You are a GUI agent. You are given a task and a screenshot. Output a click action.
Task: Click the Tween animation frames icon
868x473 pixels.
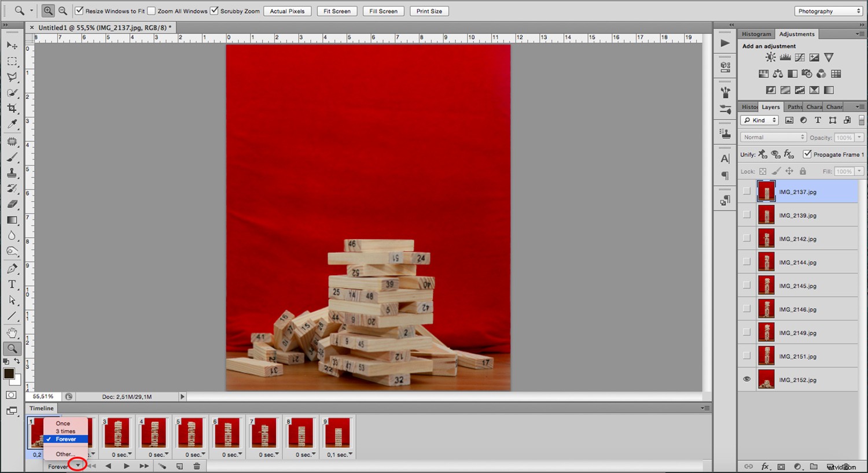163,465
